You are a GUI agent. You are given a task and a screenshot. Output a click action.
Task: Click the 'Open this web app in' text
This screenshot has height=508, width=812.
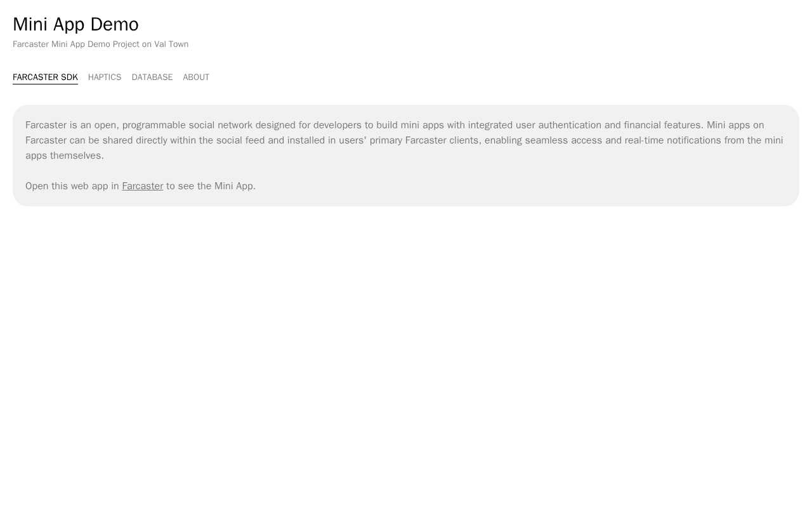coord(72,186)
